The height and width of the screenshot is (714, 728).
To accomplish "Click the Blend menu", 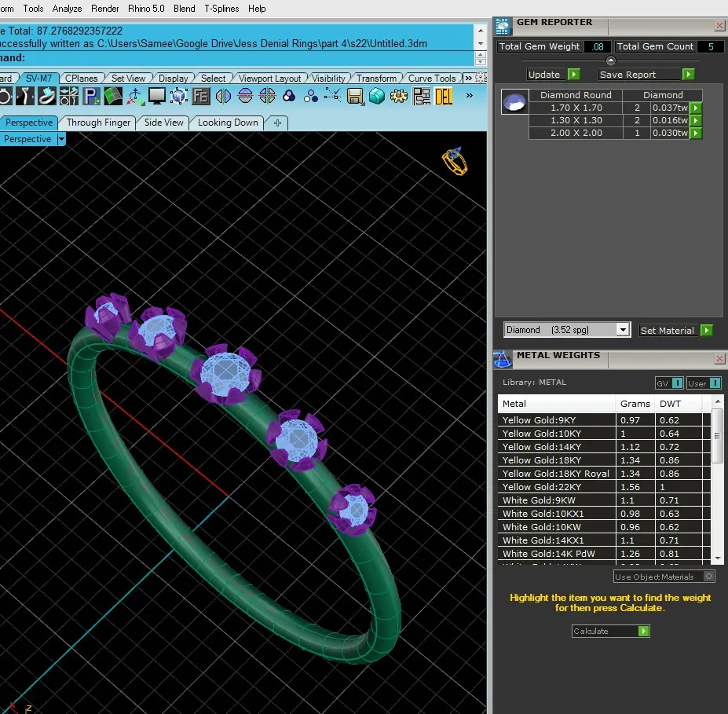I will 184,9.
